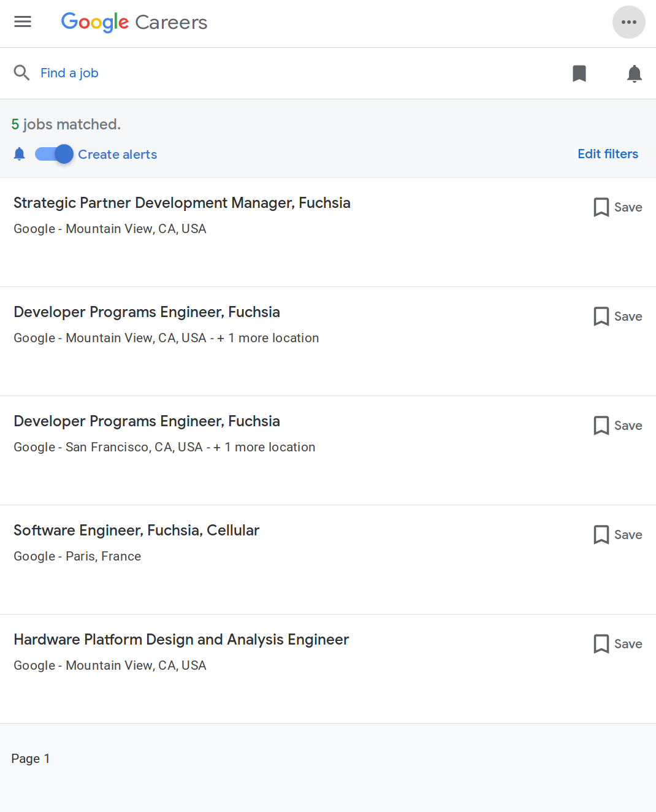656x812 pixels.
Task: Open Software Engineer, Fuchsia, Cellular job
Action: pos(137,530)
